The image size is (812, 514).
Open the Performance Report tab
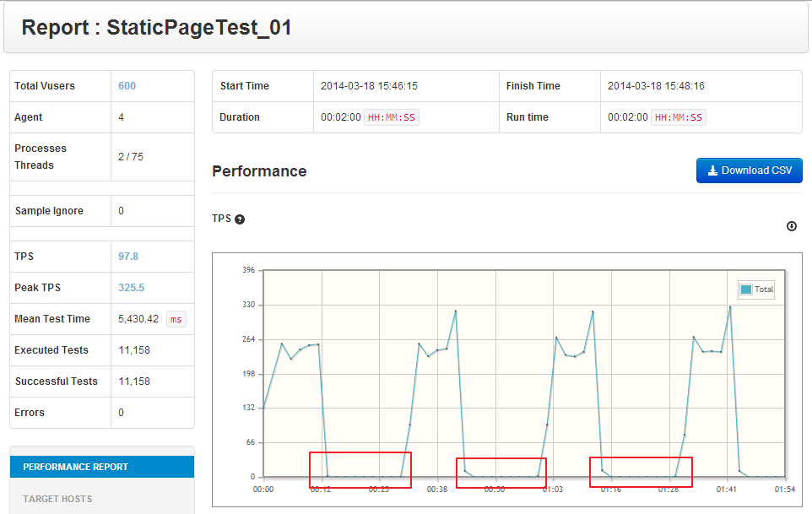[x=76, y=467]
